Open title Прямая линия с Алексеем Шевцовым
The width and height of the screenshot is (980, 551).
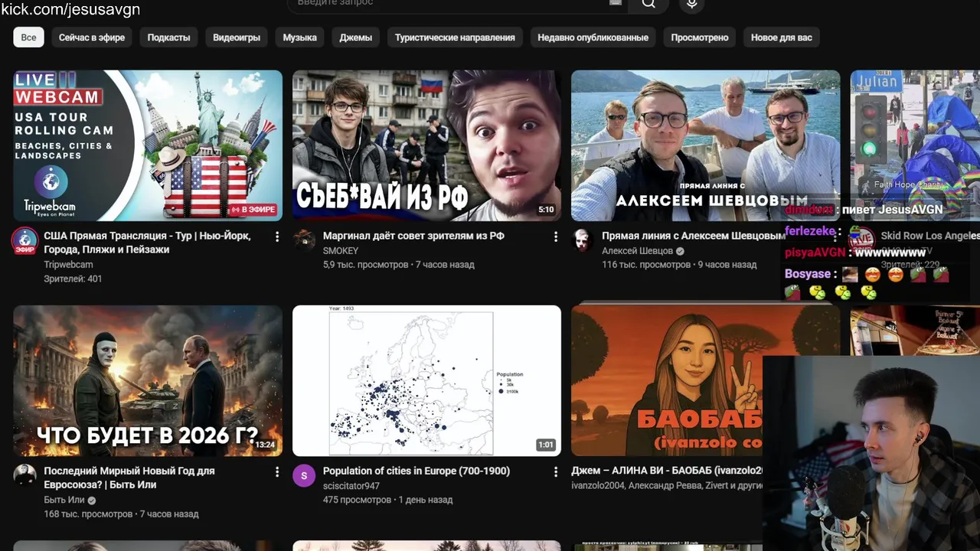[x=693, y=236]
